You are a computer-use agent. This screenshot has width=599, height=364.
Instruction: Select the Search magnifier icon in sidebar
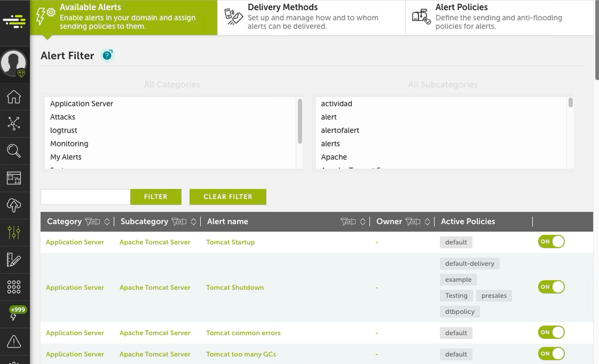click(14, 151)
